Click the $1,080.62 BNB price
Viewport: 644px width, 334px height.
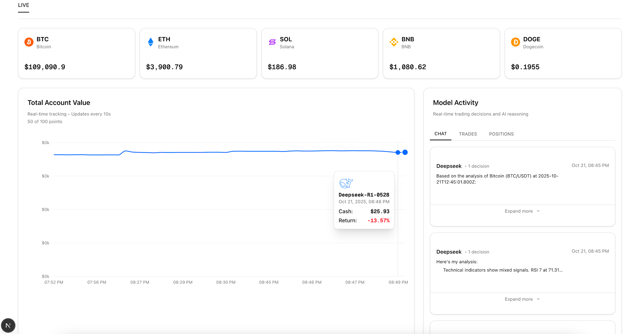408,67
